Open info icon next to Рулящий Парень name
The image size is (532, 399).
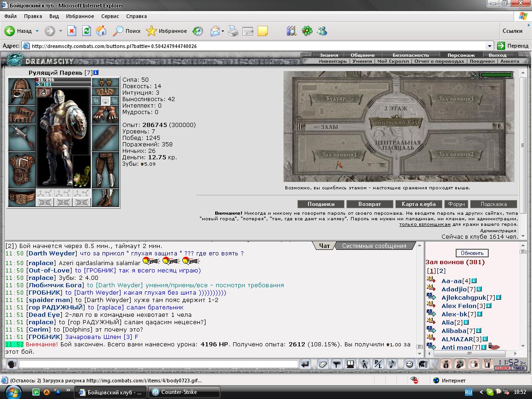(96, 72)
